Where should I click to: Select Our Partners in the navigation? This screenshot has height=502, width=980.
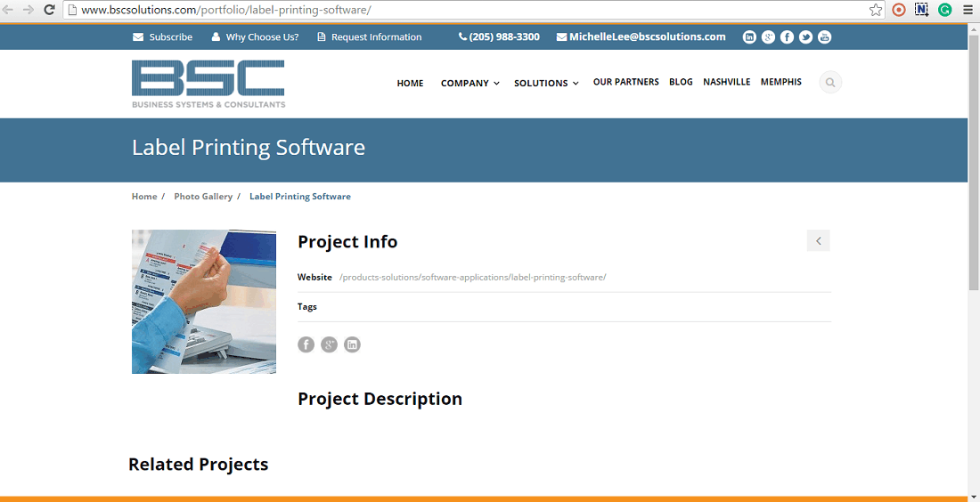click(x=625, y=82)
